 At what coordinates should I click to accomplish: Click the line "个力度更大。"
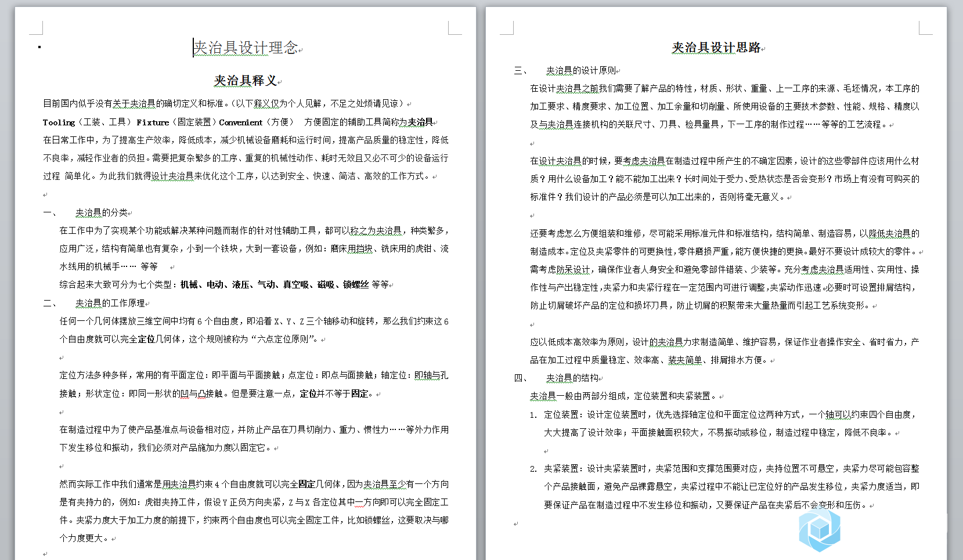click(85, 538)
